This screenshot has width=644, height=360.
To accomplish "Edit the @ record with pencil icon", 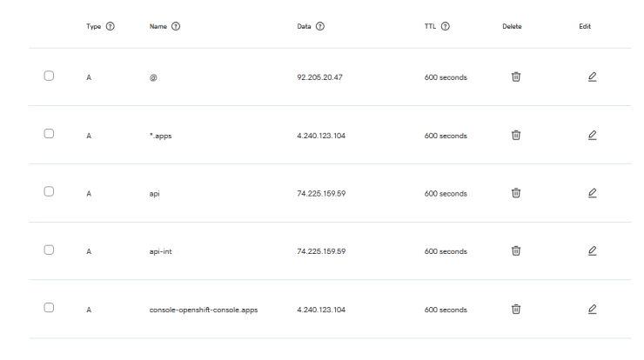I will pyautogui.click(x=593, y=77).
